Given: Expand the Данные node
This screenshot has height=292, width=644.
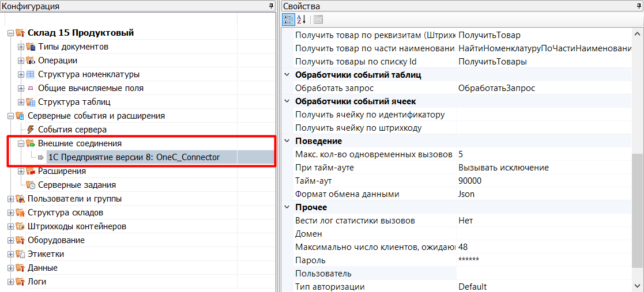Looking at the screenshot, I should pyautogui.click(x=10, y=268).
